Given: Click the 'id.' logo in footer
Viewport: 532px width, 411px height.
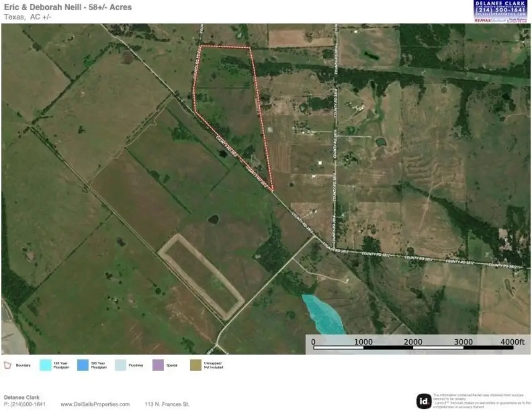Looking at the screenshot, I should 424,400.
